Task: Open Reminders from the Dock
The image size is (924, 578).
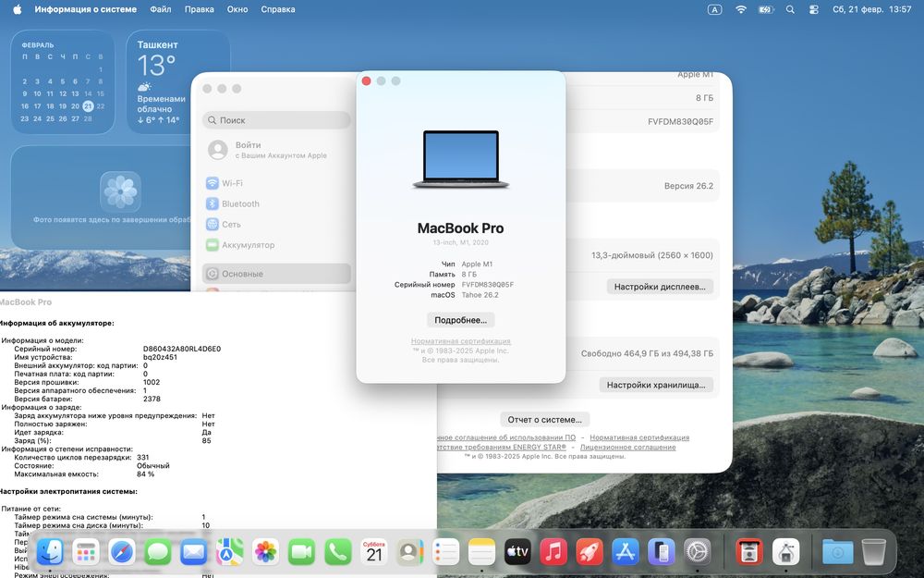Action: pyautogui.click(x=445, y=552)
